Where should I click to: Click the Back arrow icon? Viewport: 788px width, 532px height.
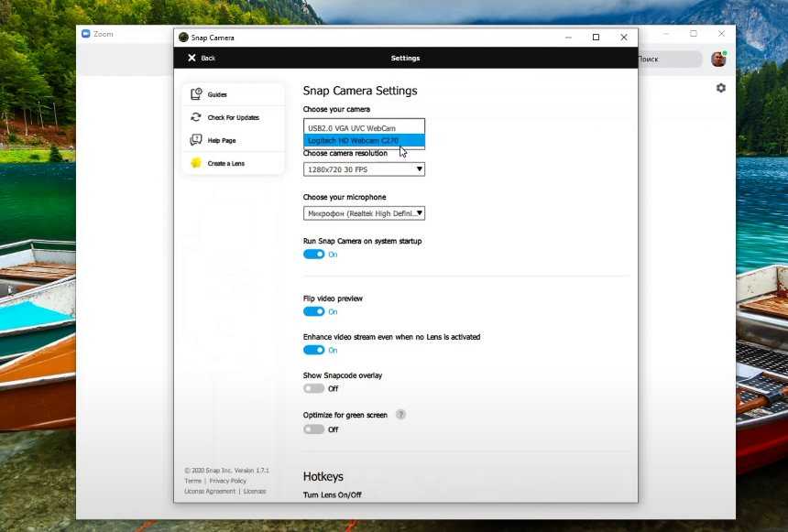point(192,58)
